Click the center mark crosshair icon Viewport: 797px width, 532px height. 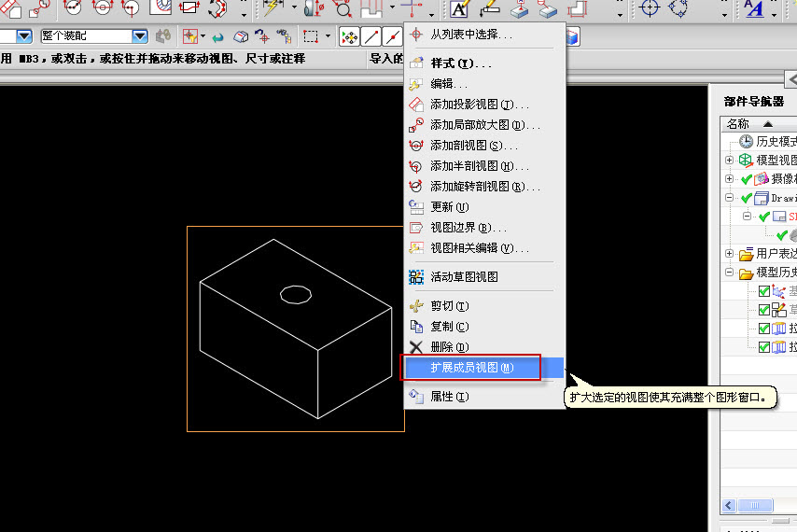click(x=650, y=7)
